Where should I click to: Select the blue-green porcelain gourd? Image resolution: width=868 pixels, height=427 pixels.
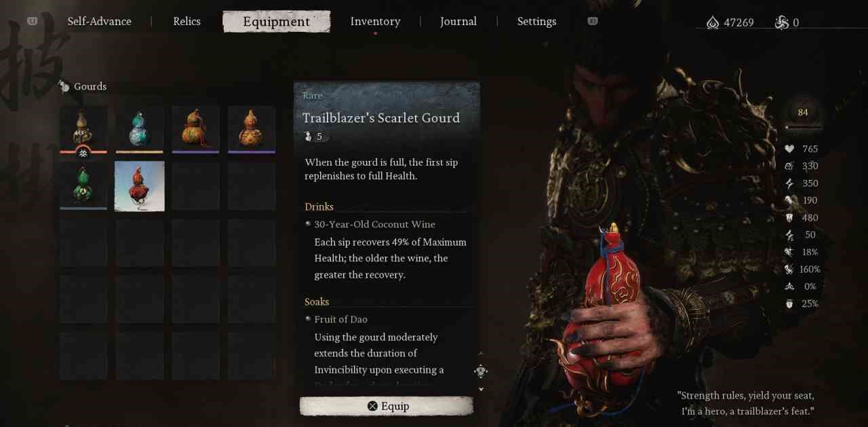click(x=140, y=129)
